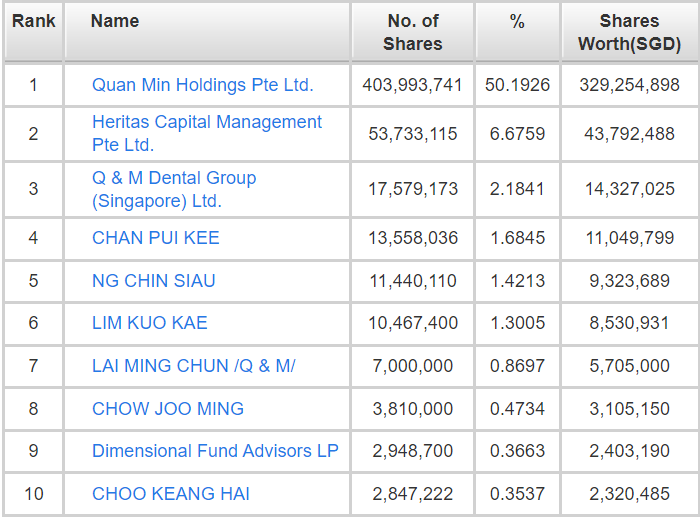
Task: Click the 50.1926 percentage cell
Action: tap(517, 85)
